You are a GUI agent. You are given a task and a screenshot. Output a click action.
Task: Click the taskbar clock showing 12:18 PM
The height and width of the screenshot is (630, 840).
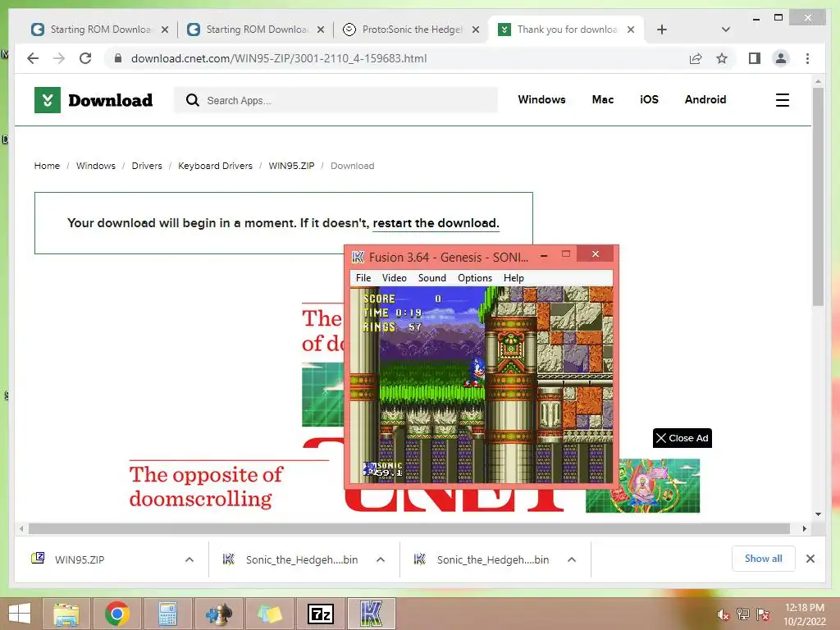(804, 614)
